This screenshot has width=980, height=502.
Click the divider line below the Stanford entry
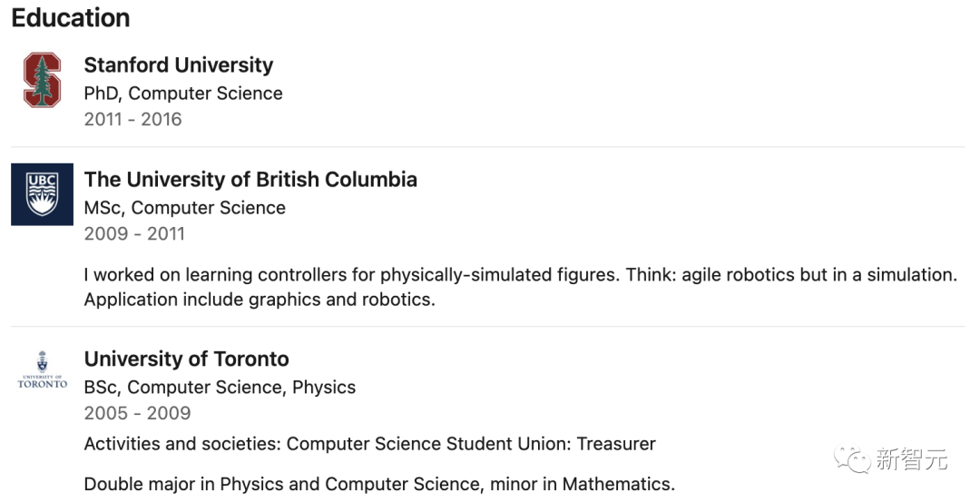(488, 147)
